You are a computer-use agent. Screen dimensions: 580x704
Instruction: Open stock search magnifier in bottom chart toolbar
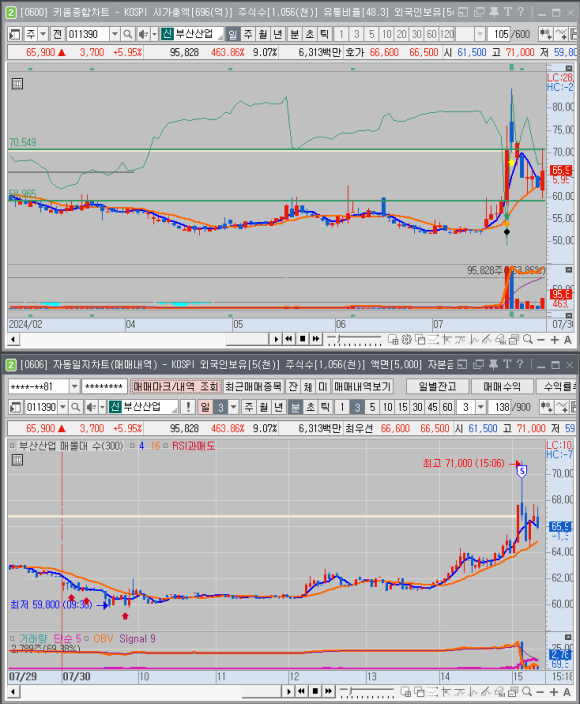[x=76, y=407]
